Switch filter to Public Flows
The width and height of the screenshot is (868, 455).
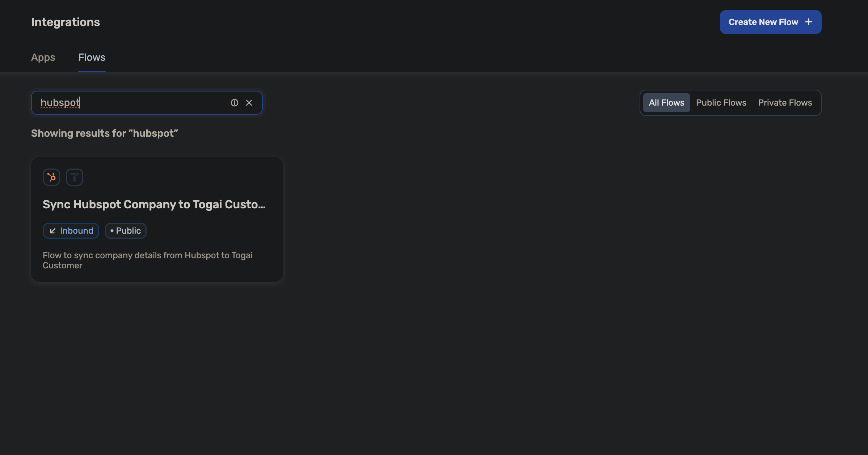click(721, 103)
